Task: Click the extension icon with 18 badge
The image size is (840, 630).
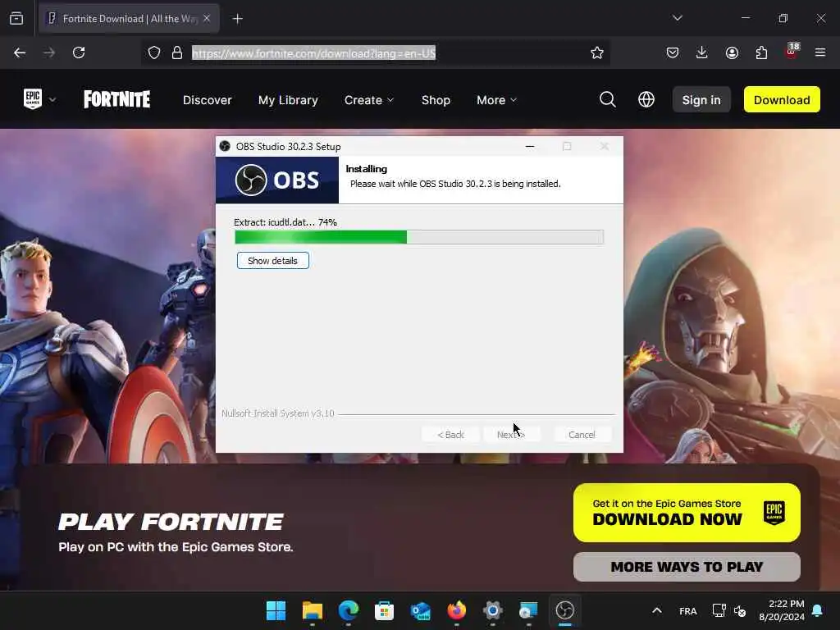Action: pos(792,52)
